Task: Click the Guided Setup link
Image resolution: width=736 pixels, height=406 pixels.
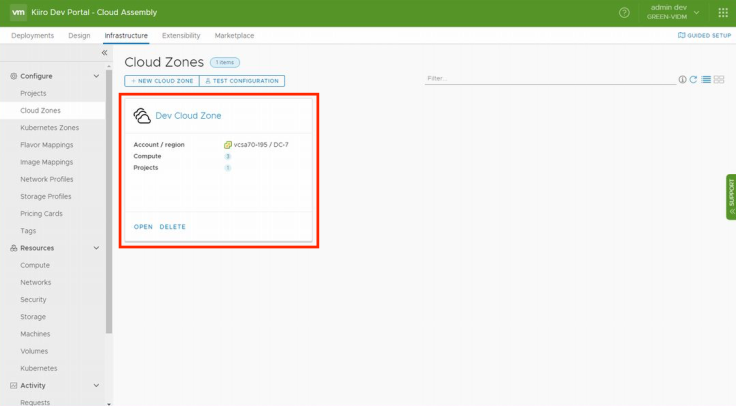Action: (x=705, y=35)
